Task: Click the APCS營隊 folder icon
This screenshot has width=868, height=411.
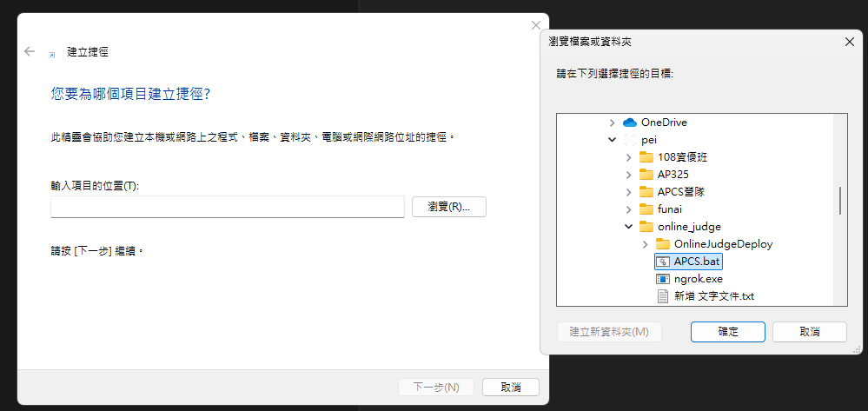Action: [x=646, y=192]
